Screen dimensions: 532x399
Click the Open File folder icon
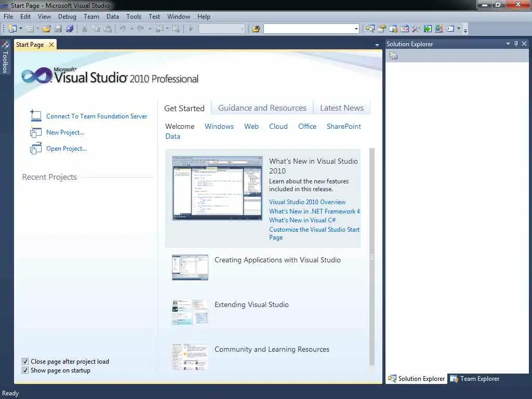pos(46,29)
